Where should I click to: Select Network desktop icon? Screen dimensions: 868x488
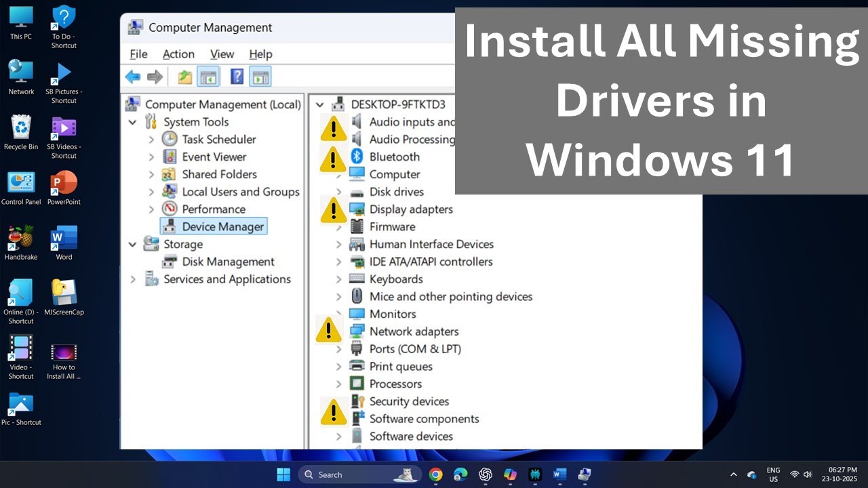click(21, 78)
